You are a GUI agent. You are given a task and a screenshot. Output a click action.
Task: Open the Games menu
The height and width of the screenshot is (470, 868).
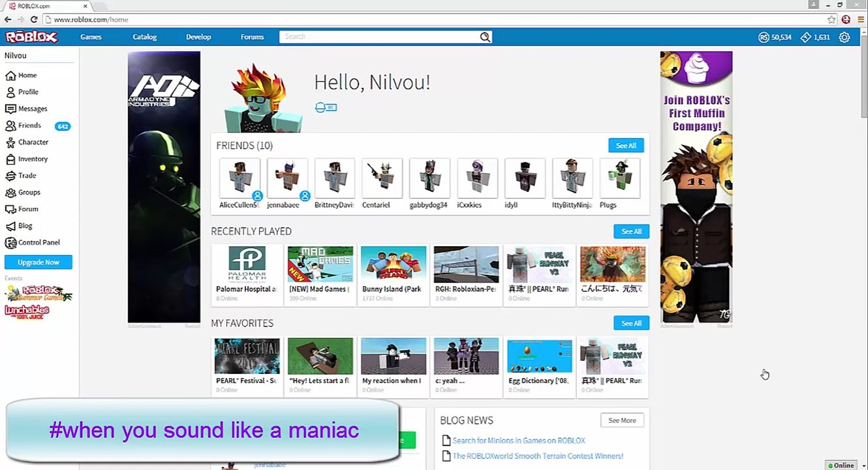pos(91,37)
